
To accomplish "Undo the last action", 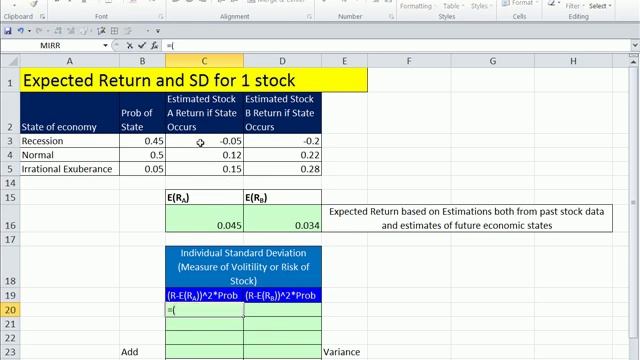I will click(x=20, y=31).
